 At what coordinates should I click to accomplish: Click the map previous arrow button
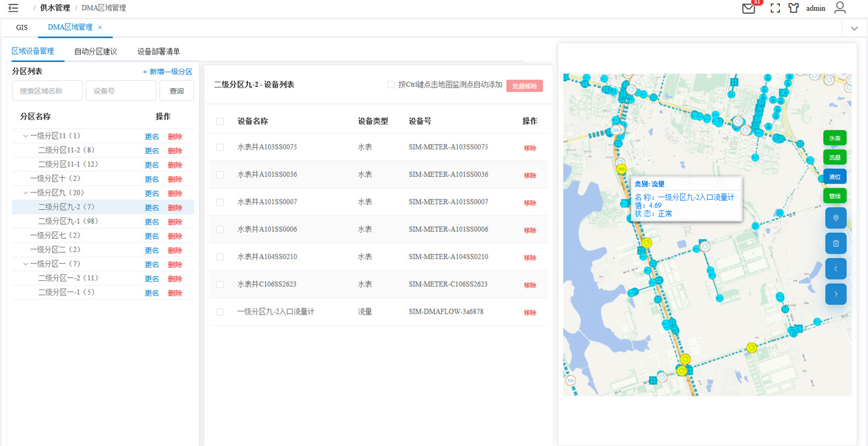click(836, 268)
